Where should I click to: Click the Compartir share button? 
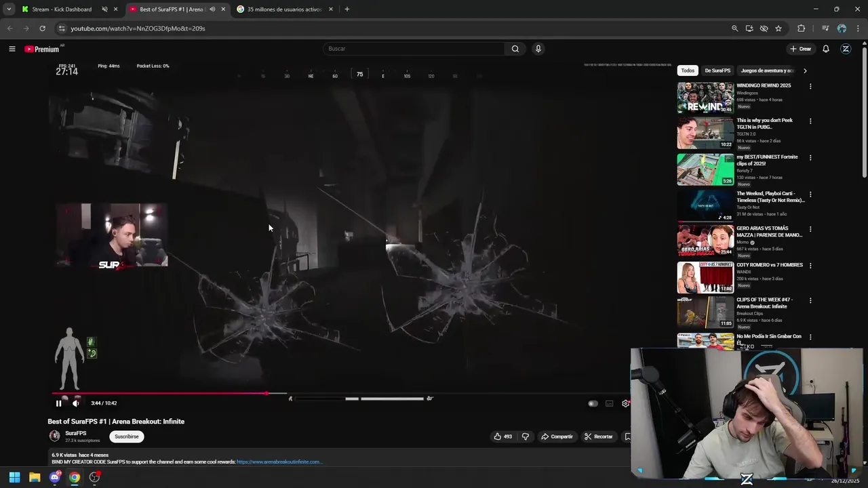[x=557, y=436]
